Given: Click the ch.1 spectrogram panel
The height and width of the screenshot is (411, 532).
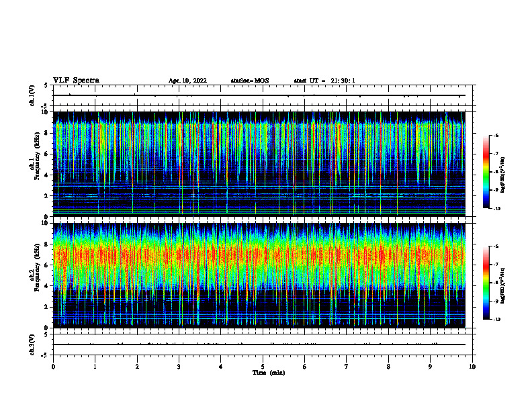Looking at the screenshot, I should point(259,164).
